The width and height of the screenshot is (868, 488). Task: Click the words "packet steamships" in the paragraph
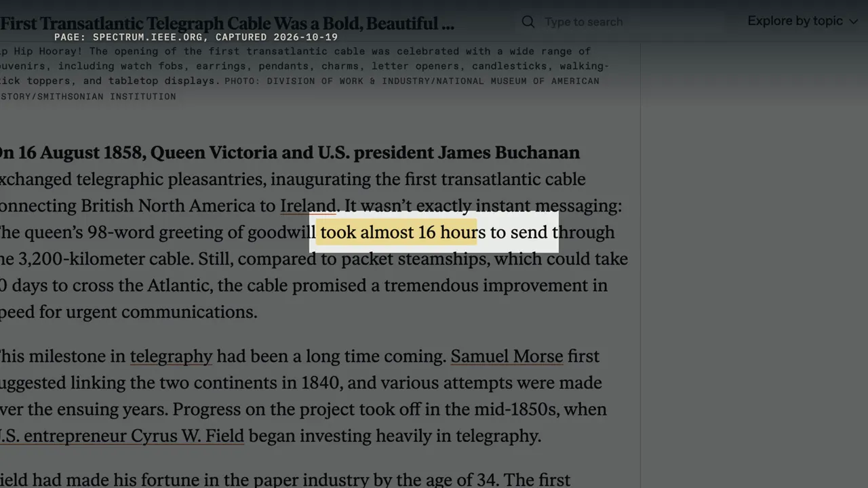tap(414, 259)
